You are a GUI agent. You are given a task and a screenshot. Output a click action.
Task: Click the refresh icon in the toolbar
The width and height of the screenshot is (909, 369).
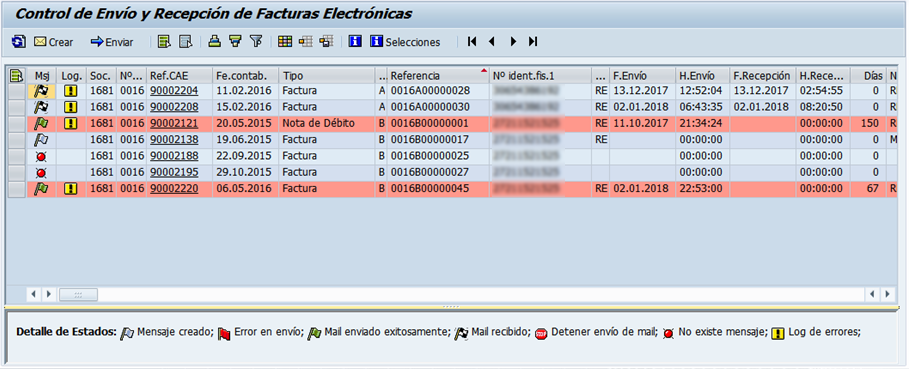(19, 42)
